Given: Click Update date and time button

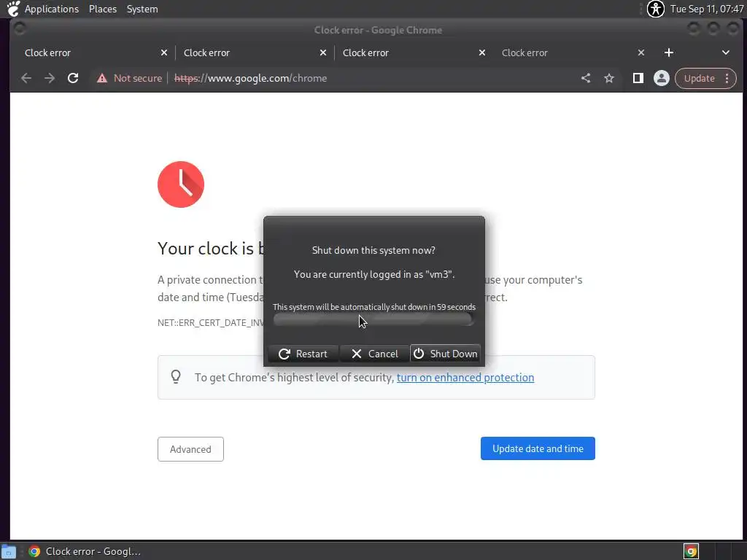Looking at the screenshot, I should point(538,448).
